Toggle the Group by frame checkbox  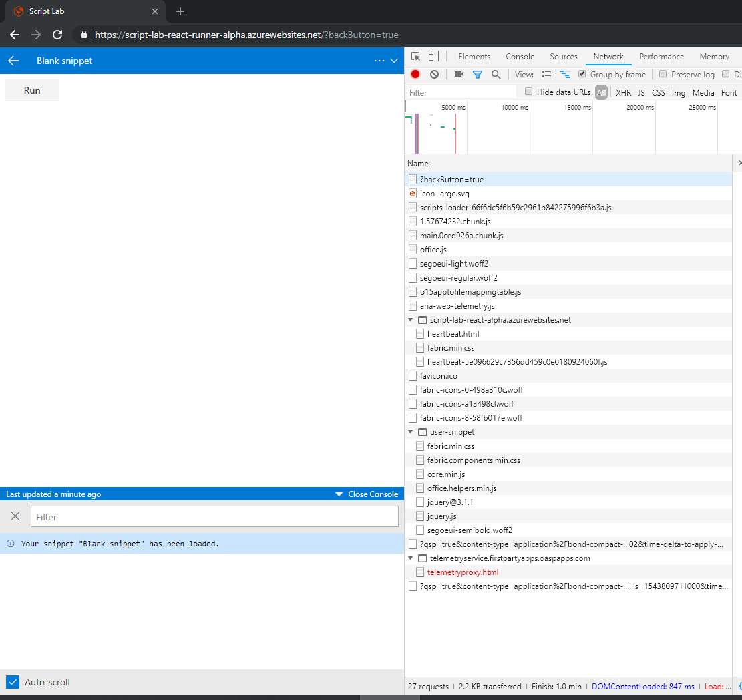point(581,74)
